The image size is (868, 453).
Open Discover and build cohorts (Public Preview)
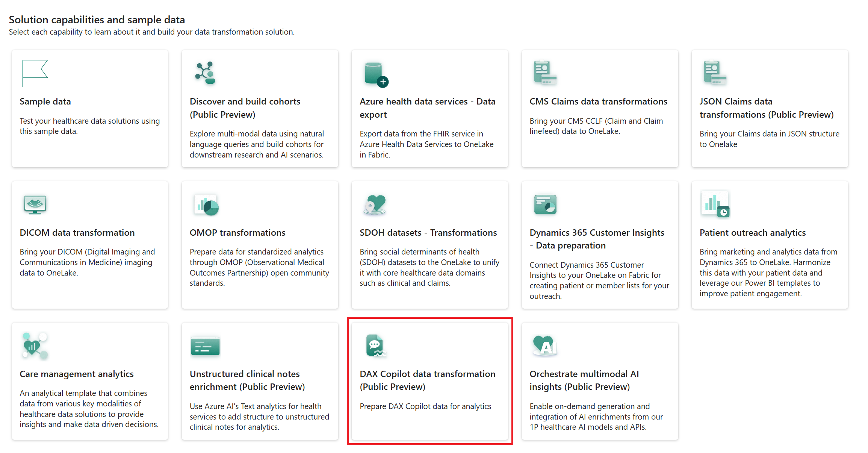pyautogui.click(x=245, y=108)
